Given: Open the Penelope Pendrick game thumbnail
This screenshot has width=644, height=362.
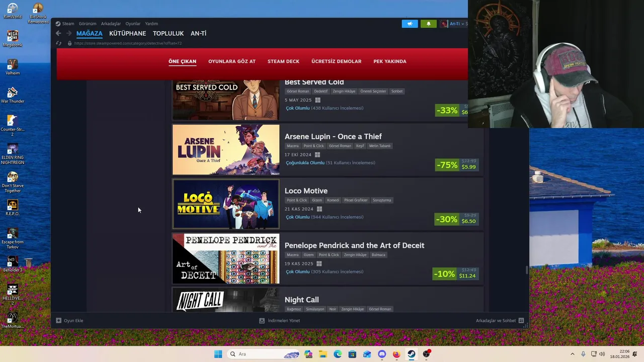Looking at the screenshot, I should [226, 258].
